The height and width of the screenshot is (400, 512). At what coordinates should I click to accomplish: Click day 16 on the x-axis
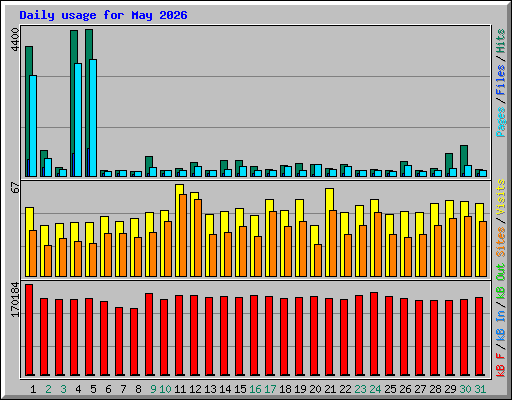255,389
